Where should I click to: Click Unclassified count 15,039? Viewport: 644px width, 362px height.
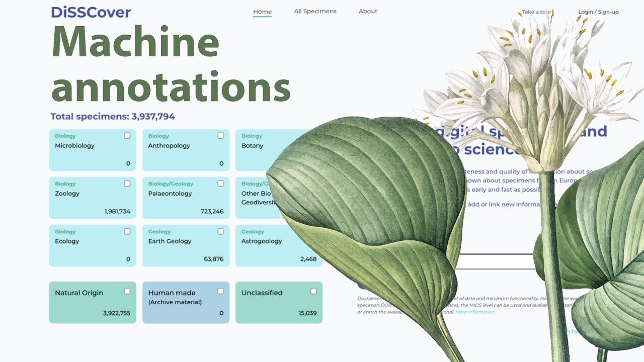(307, 313)
